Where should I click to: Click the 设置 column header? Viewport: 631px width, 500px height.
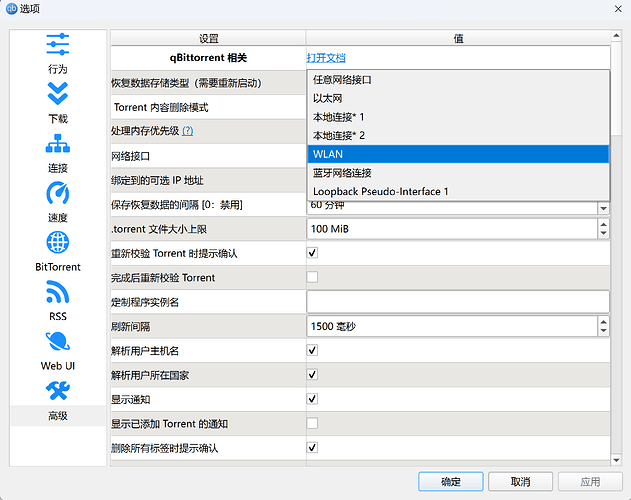(x=208, y=38)
